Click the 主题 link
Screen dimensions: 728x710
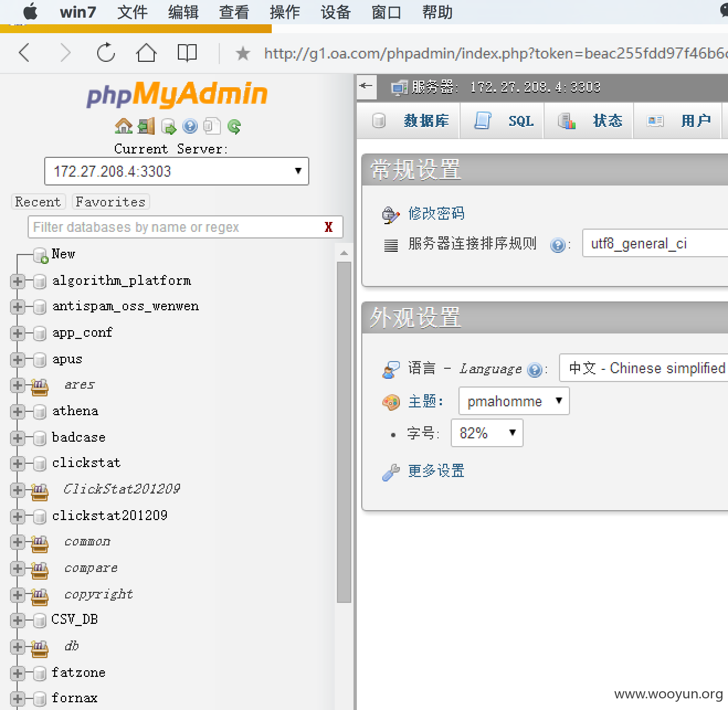tap(425, 401)
